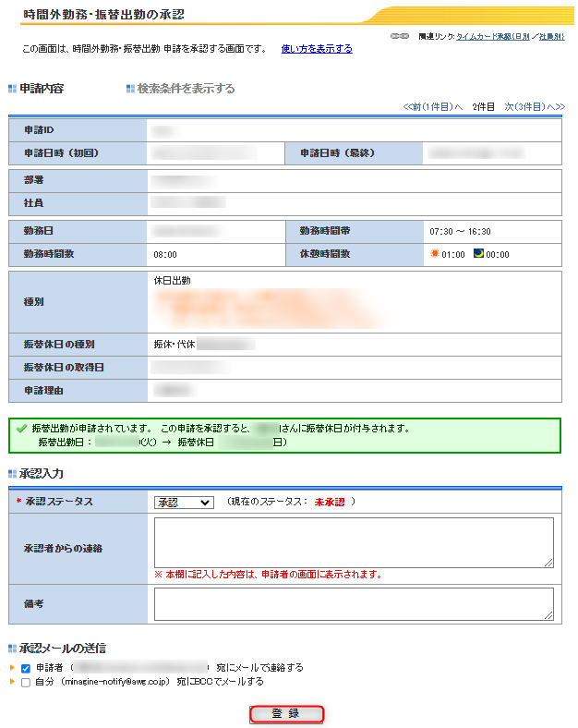The image size is (578, 728).
Task: Click the 申請ID row label
Action: click(39, 130)
